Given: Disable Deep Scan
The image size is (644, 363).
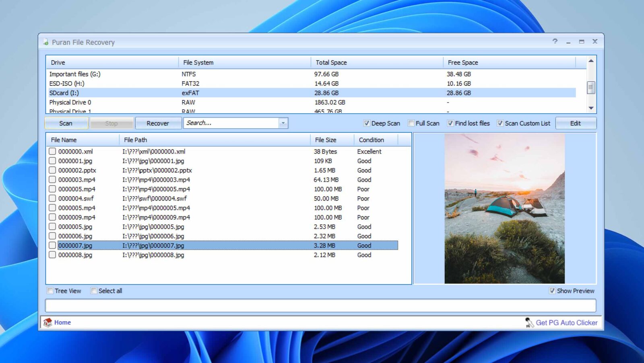Looking at the screenshot, I should [366, 123].
